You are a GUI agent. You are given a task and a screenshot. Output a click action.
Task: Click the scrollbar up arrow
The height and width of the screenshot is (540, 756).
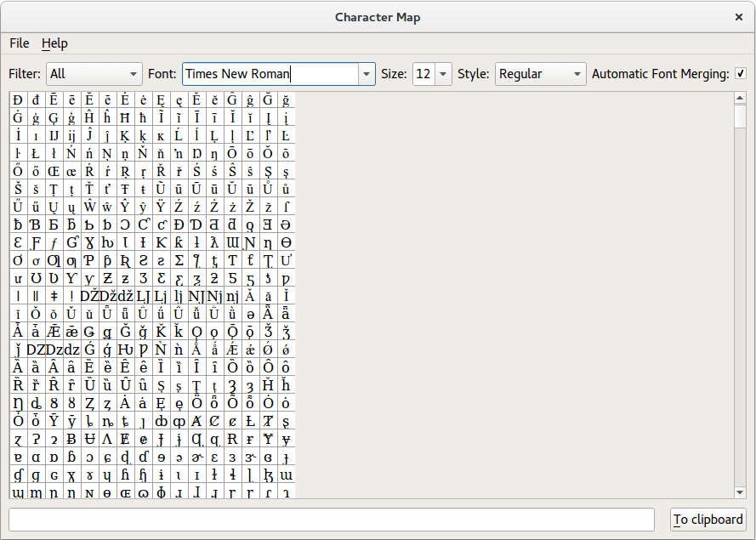[740, 98]
